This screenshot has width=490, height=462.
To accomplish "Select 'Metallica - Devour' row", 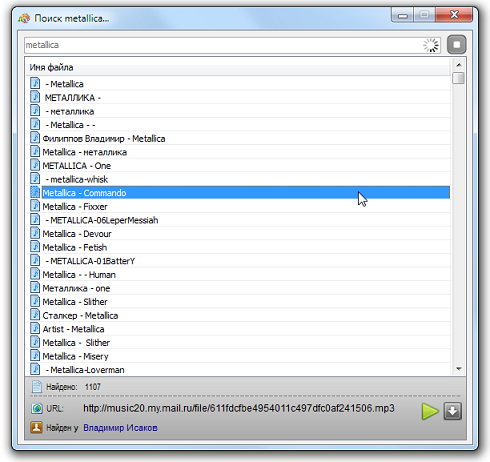I will click(x=238, y=234).
